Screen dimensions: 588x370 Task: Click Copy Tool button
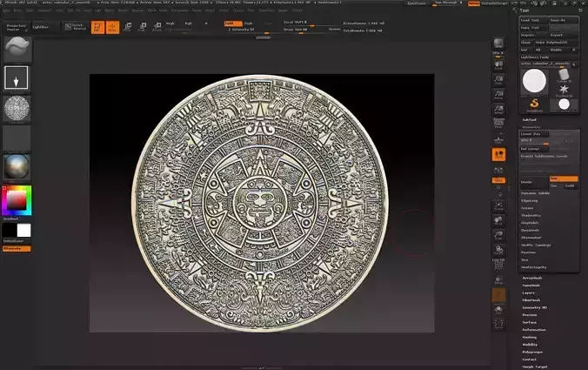pos(534,28)
